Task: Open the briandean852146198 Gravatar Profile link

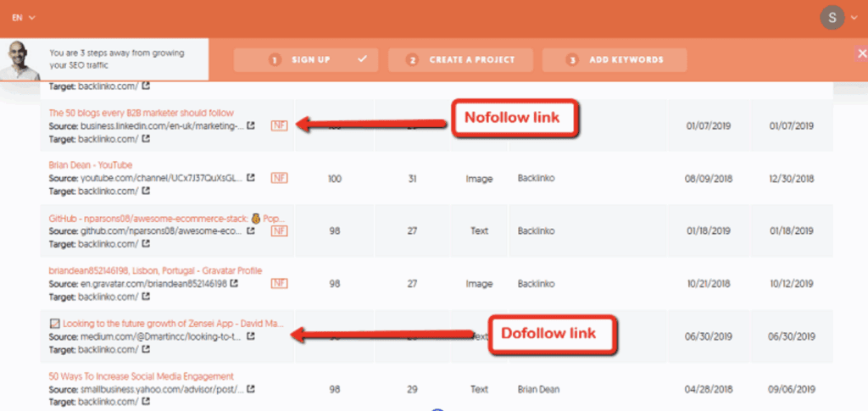Action: [x=155, y=270]
